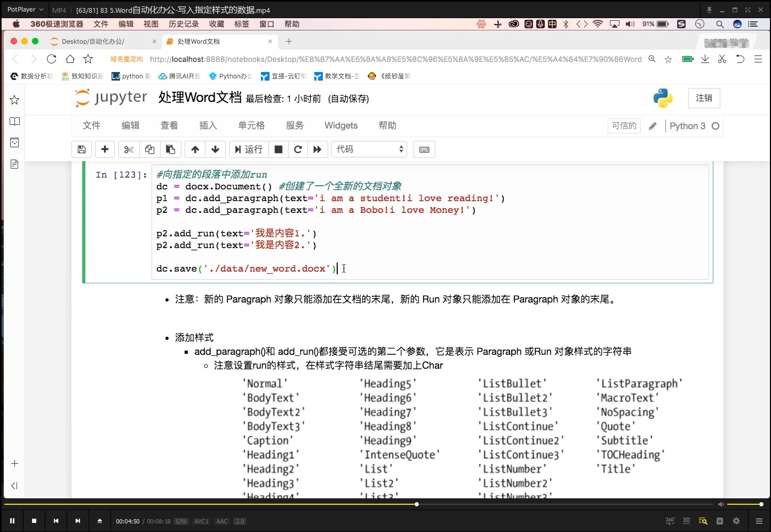Open the 腾讯AI开放 bookmark
The height and width of the screenshot is (532, 771).
179,76
